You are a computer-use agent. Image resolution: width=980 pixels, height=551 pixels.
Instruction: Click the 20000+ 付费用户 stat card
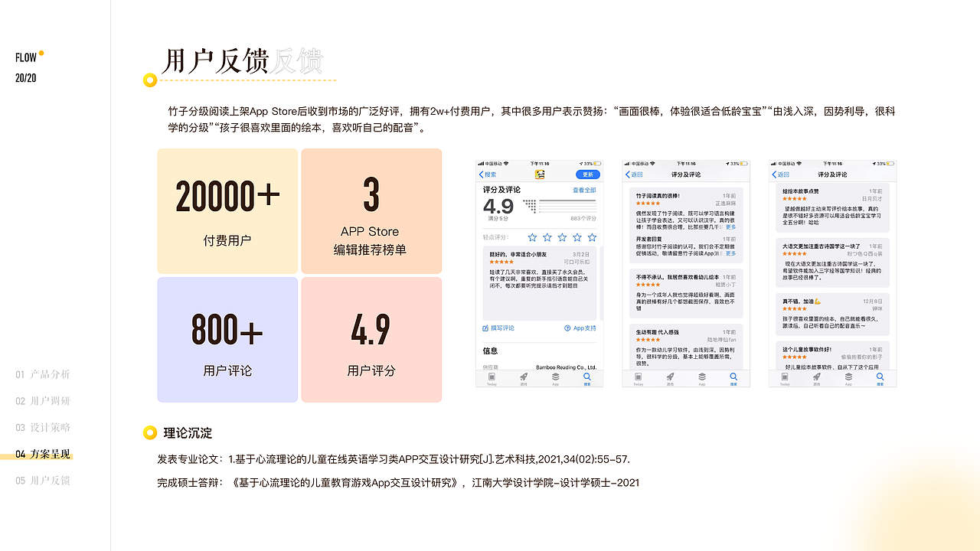click(227, 210)
